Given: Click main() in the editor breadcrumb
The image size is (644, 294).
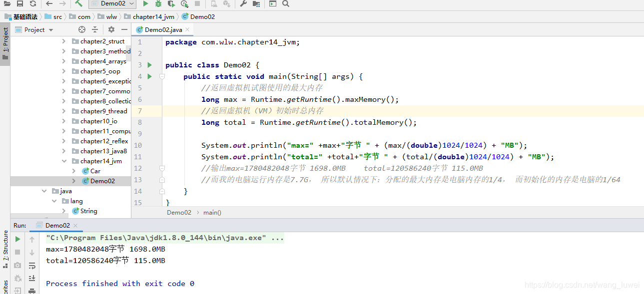Looking at the screenshot, I should pyautogui.click(x=212, y=212).
